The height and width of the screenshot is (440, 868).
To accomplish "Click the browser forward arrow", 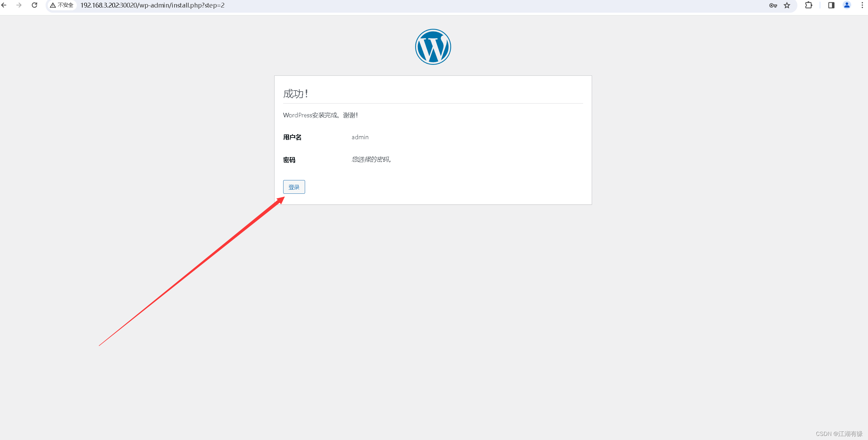I will pyautogui.click(x=19, y=5).
